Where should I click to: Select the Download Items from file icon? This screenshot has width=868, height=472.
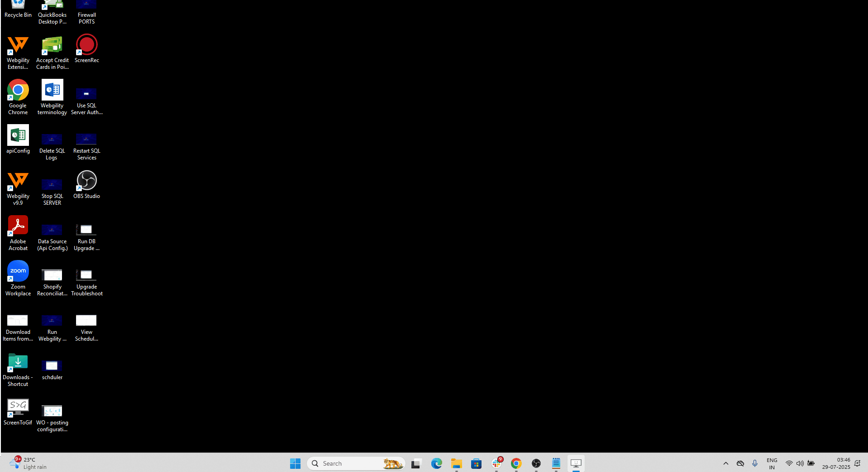[x=18, y=328]
